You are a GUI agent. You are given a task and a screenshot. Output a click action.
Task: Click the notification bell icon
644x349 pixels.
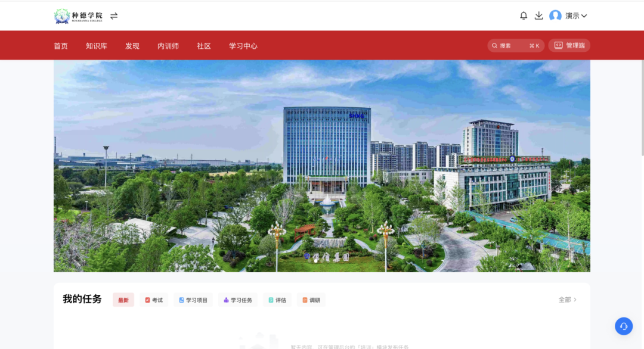(524, 16)
